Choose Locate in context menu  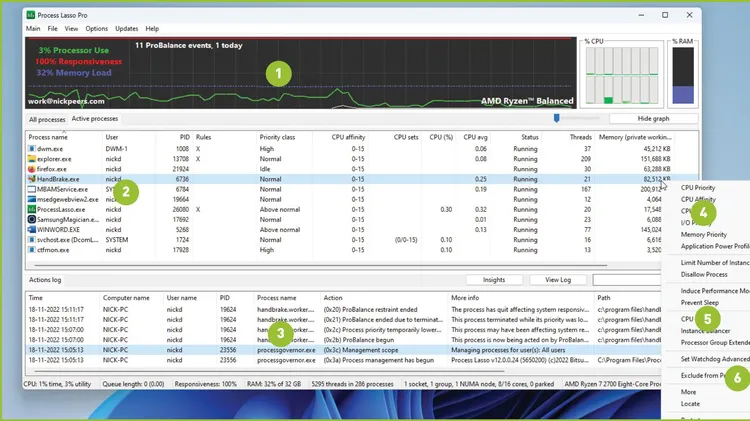(690, 404)
